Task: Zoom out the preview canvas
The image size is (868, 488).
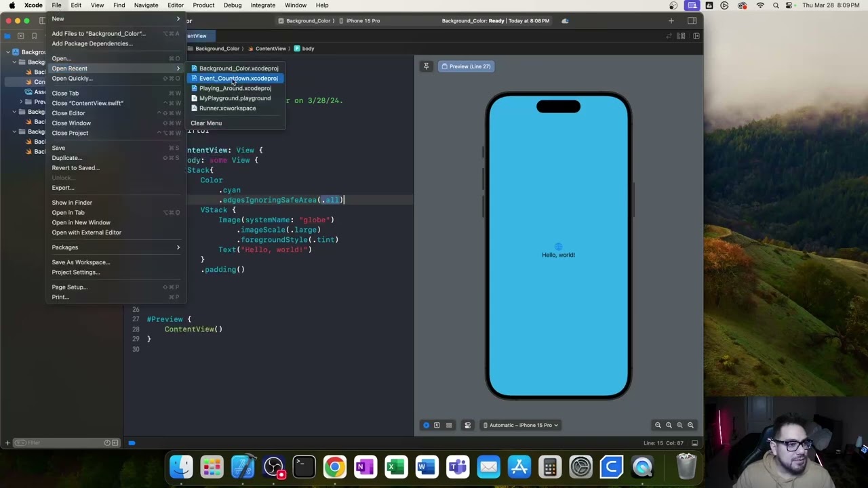Action: (658, 425)
